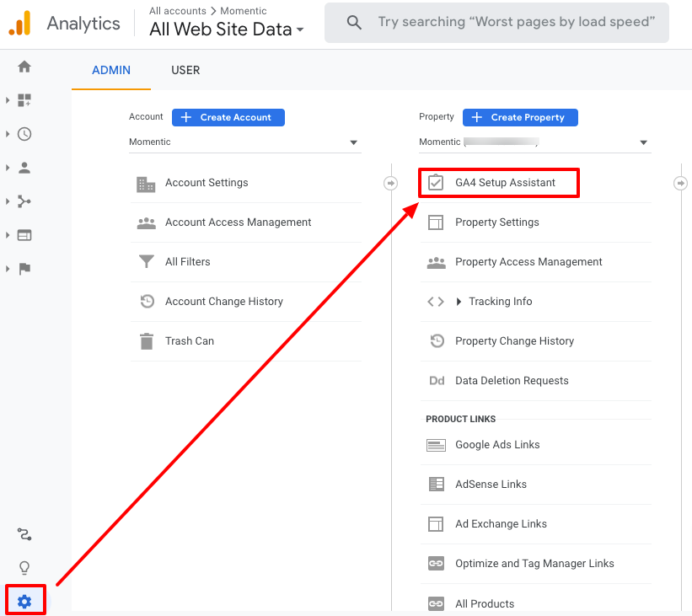
Task: Expand the Audience sidebar section arrow
Action: pos(8,168)
